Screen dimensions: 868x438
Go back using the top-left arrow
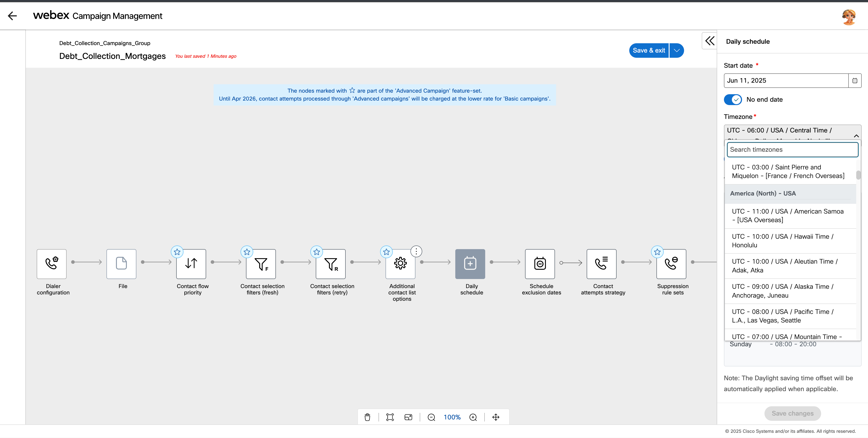12,16
